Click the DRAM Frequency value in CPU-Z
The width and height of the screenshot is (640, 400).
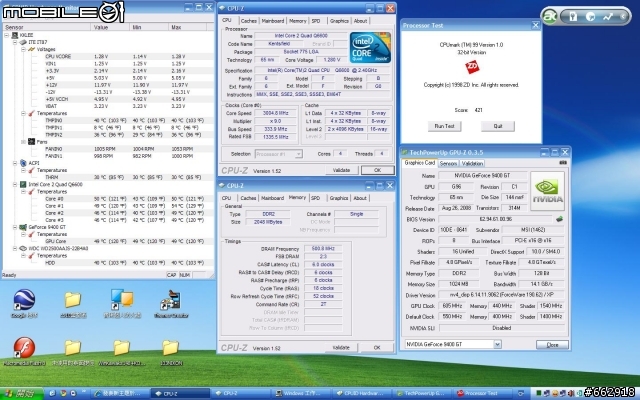pyautogui.click(x=323, y=249)
